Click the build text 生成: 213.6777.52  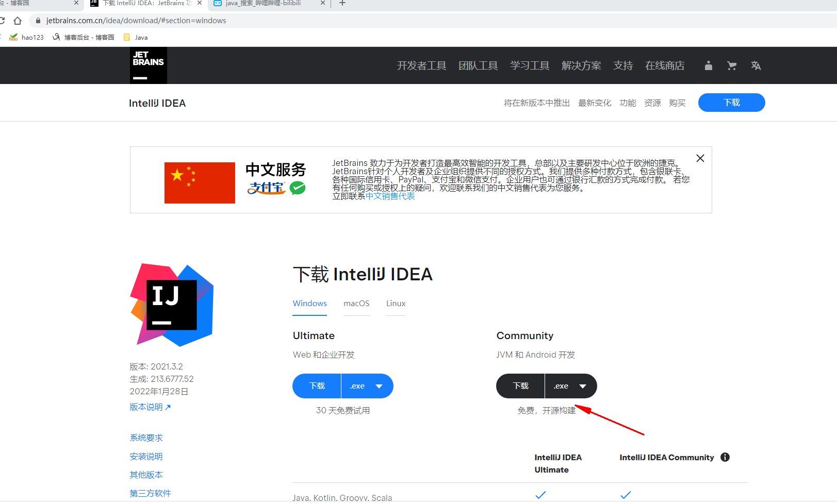[162, 379]
